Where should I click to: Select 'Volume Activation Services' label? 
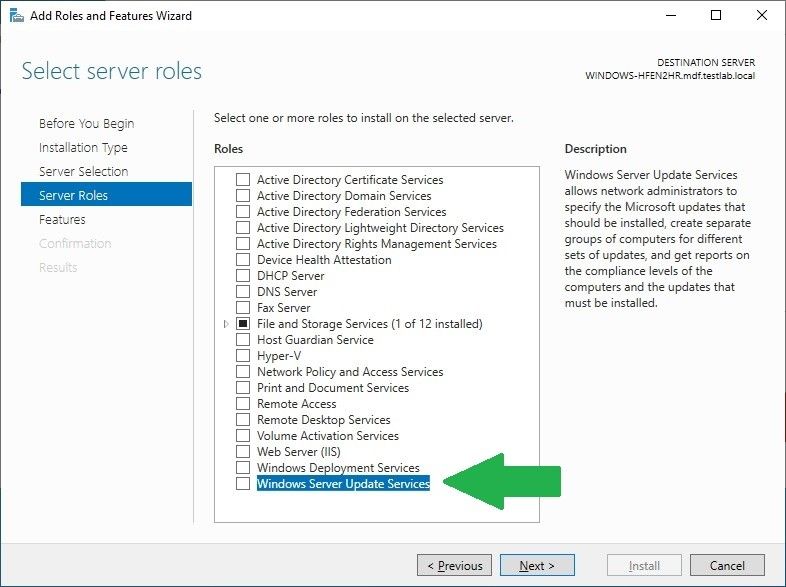328,436
